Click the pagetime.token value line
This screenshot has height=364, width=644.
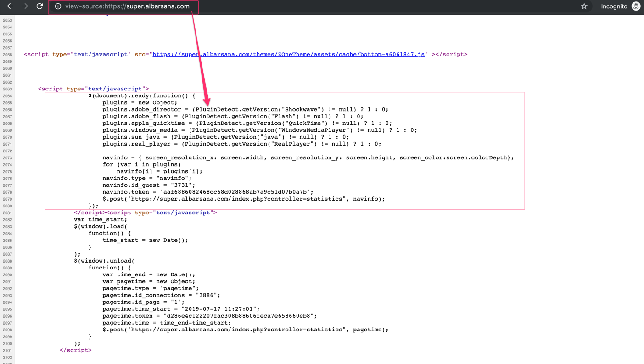(x=210, y=316)
